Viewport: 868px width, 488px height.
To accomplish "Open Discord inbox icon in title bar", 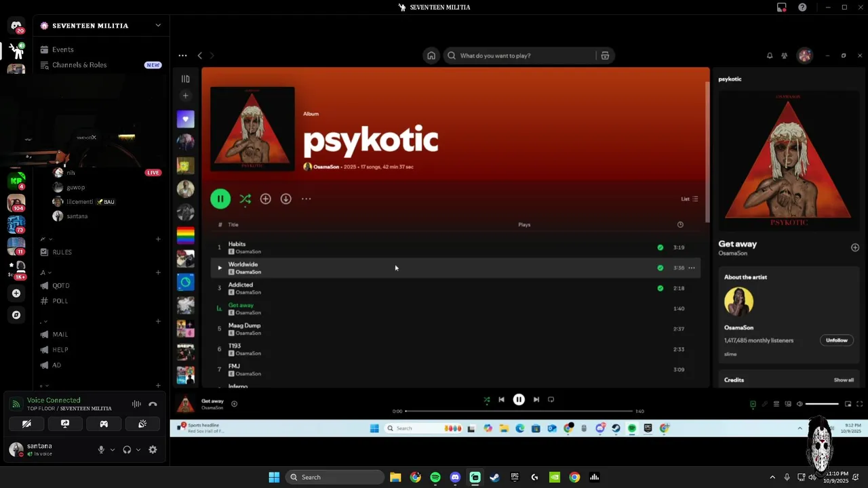I will click(x=782, y=7).
